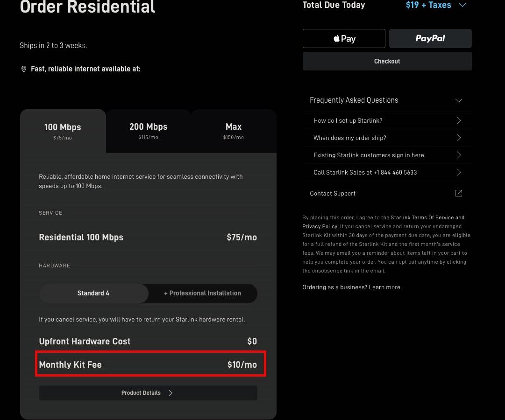The width and height of the screenshot is (505, 420).
Task: Open 'Ordering as a business? Learn more' link
Action: click(x=351, y=287)
